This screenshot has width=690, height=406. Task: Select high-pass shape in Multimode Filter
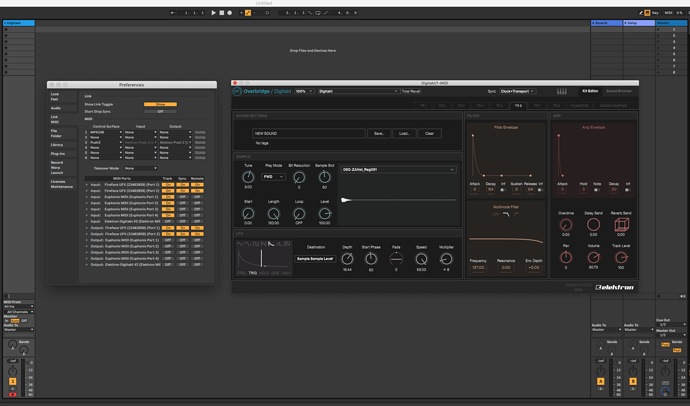516,214
